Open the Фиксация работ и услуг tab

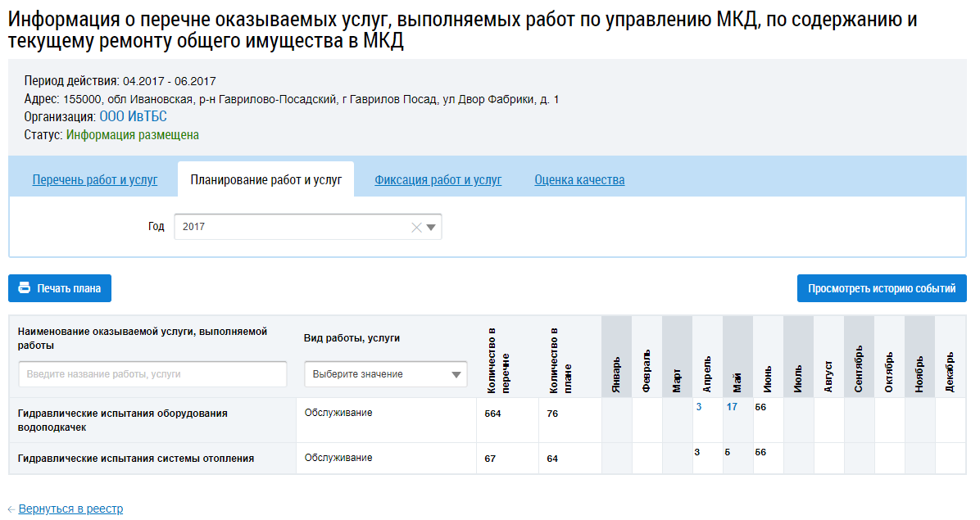point(438,180)
